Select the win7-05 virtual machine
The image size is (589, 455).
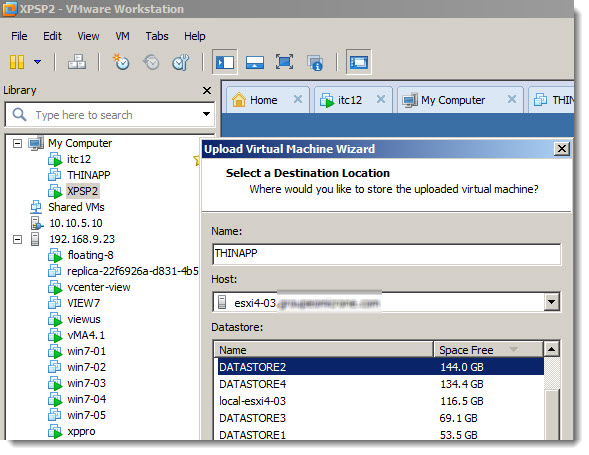[x=86, y=415]
